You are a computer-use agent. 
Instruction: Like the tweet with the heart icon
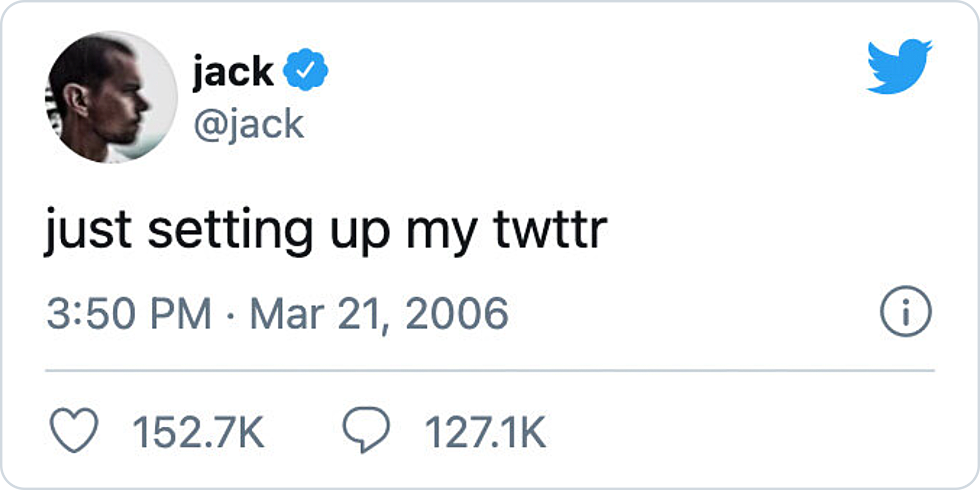[74, 430]
